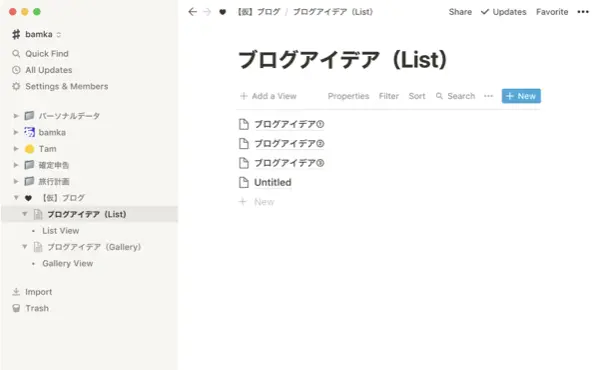This screenshot has height=370, width=600.
Task: Open the three-dot page menu at top right
Action: 583,12
